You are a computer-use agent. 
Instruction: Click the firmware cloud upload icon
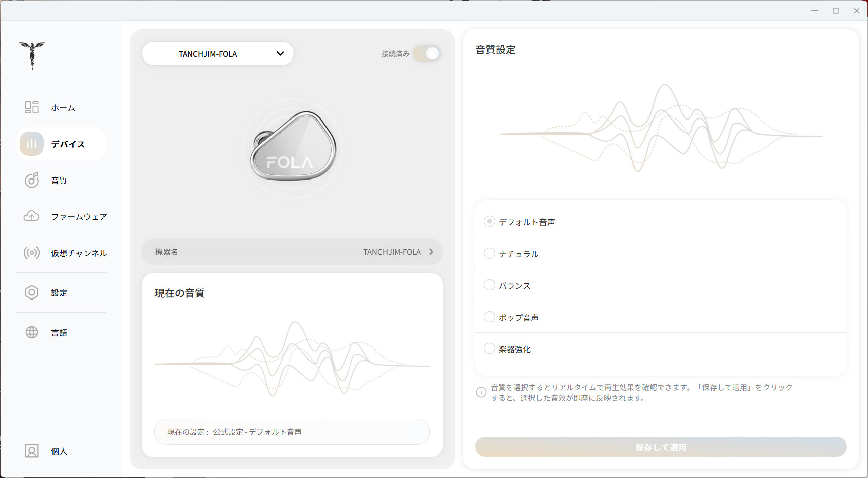[x=32, y=216]
